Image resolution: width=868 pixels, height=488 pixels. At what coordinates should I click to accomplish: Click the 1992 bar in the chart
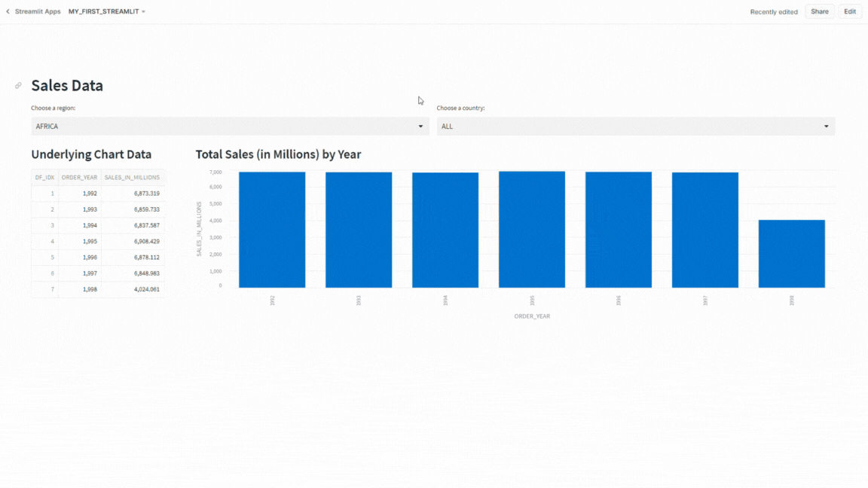point(272,230)
